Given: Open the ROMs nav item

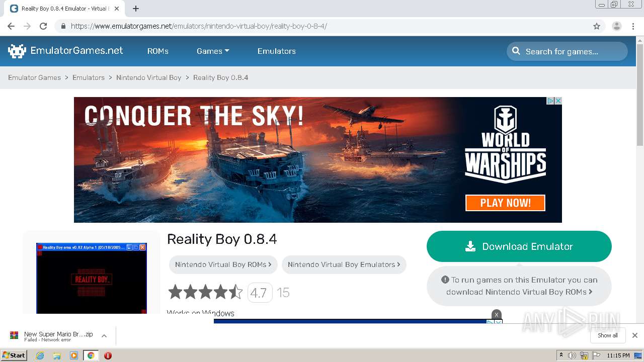Looking at the screenshot, I should [x=158, y=51].
